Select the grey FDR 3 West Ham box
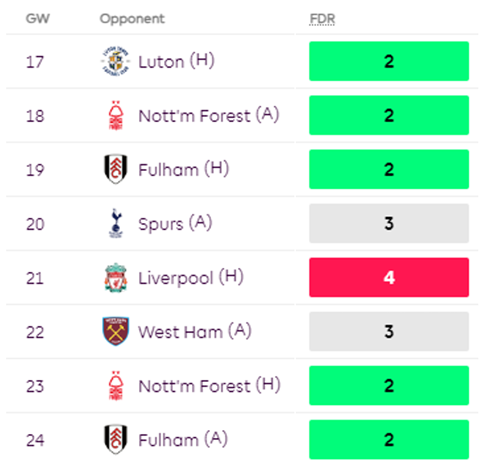 (x=389, y=331)
